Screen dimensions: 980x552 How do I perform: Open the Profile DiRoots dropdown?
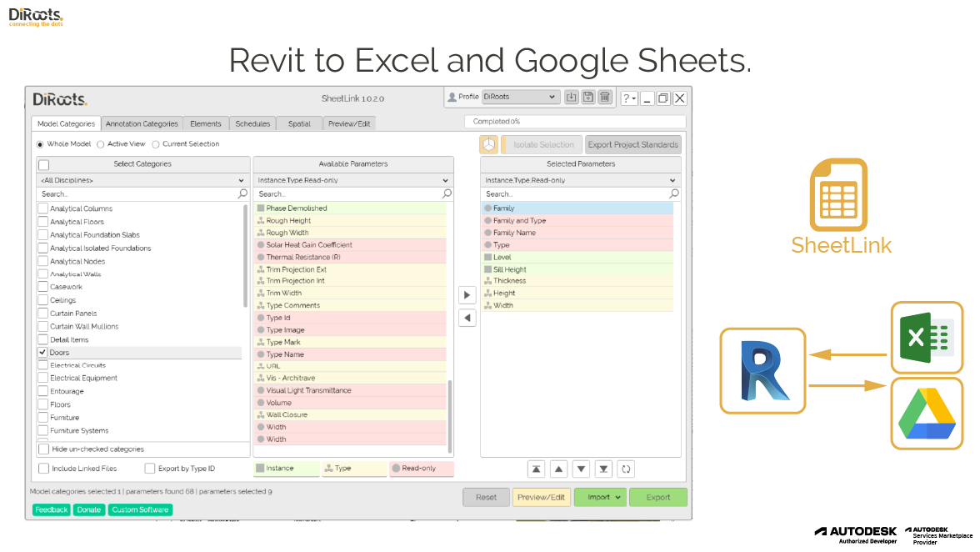tap(519, 97)
